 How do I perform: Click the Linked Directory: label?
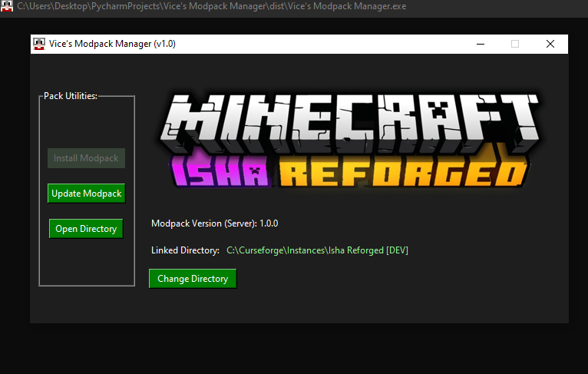click(x=185, y=250)
